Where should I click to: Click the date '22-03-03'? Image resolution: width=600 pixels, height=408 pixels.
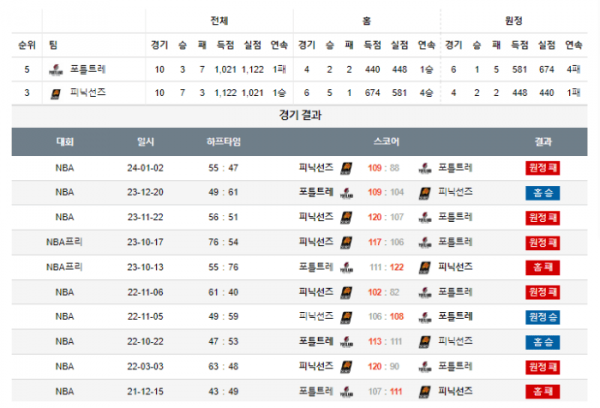click(x=145, y=367)
